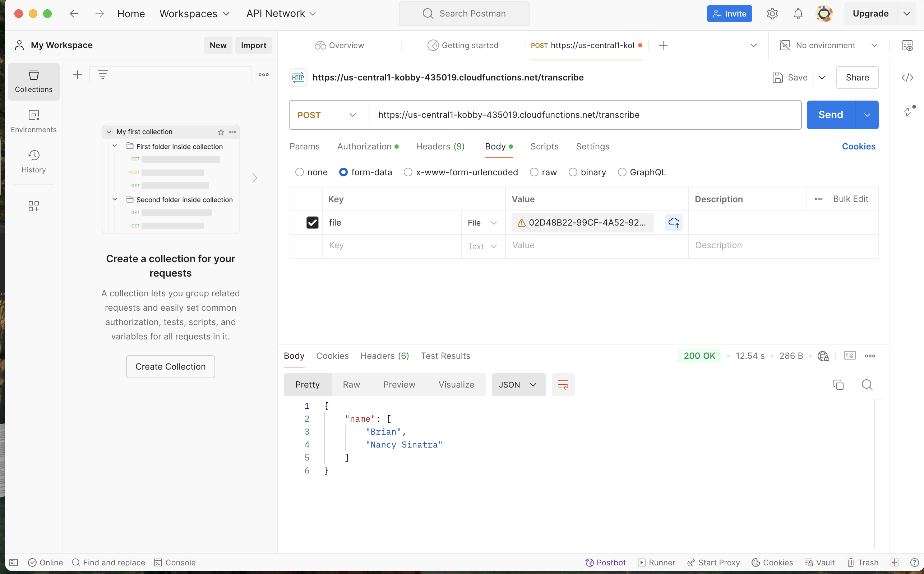Open the History sidebar panel
The width and height of the screenshot is (924, 574).
[x=33, y=161]
